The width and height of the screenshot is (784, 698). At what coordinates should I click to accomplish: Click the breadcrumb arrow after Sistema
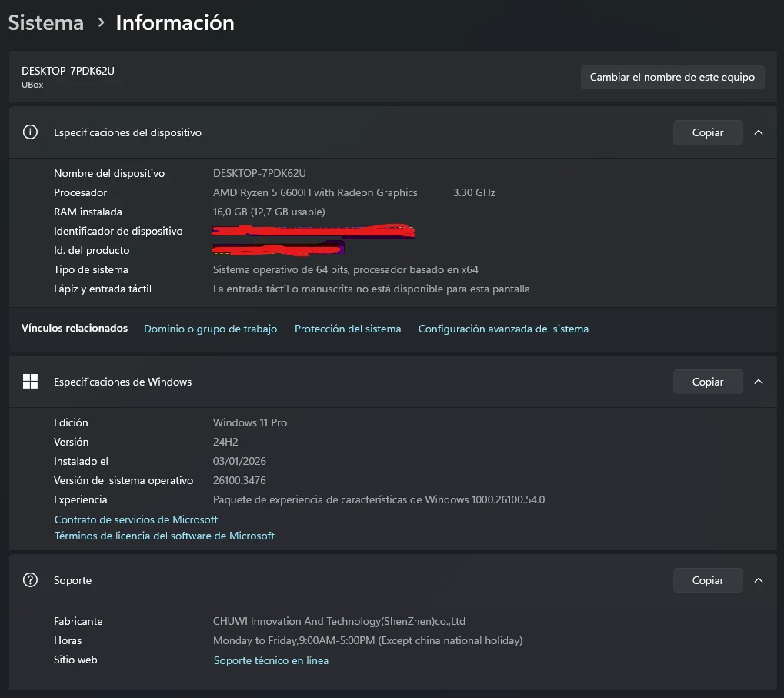101,23
